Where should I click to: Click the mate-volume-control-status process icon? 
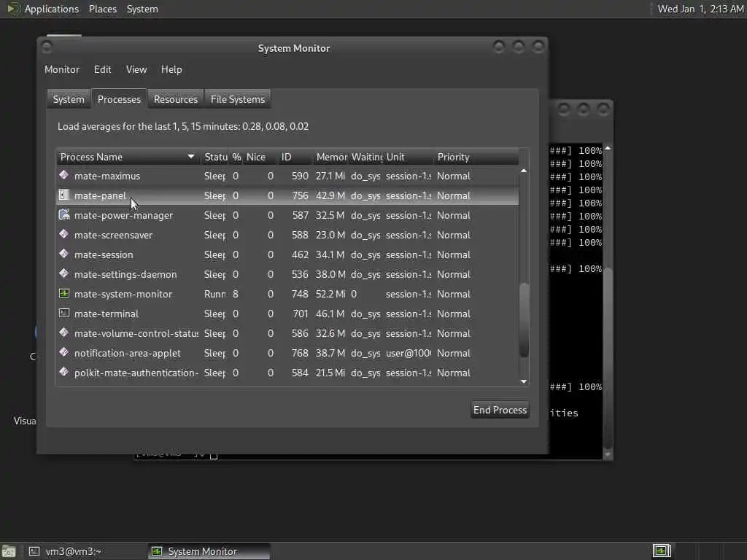tap(64, 332)
